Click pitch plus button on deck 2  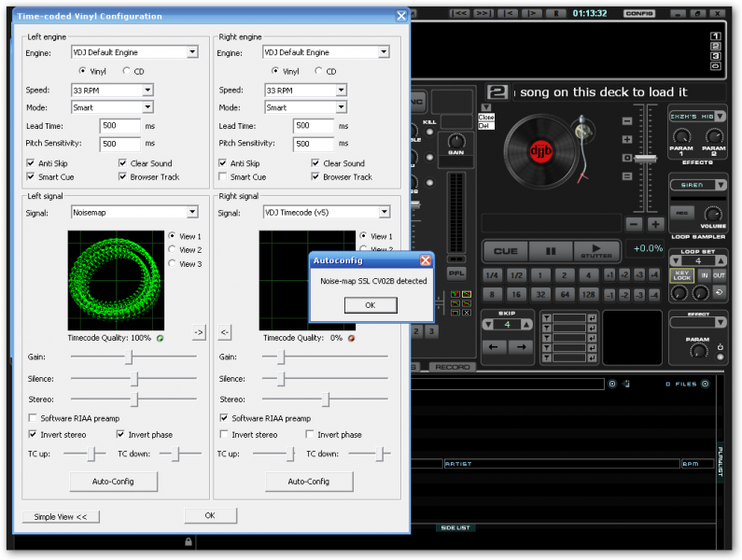point(655,224)
